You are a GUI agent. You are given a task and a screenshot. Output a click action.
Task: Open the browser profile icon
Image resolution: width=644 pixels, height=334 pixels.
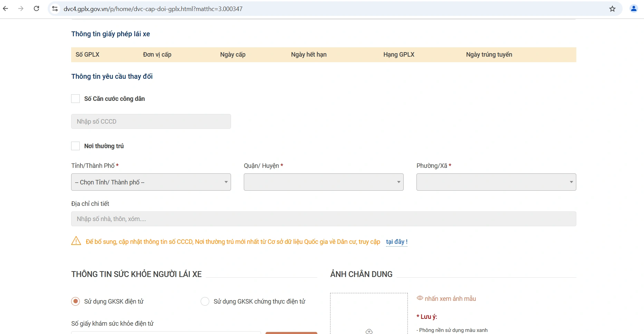pos(634,9)
